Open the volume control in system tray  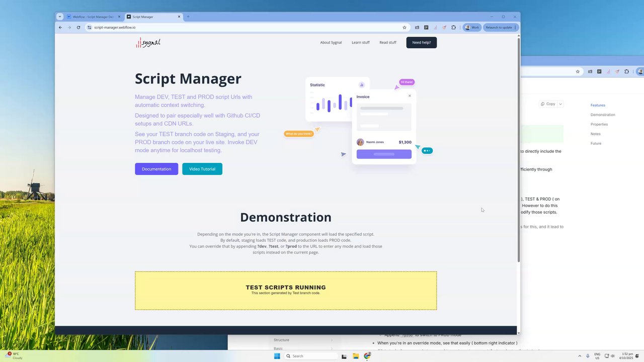coord(612,356)
